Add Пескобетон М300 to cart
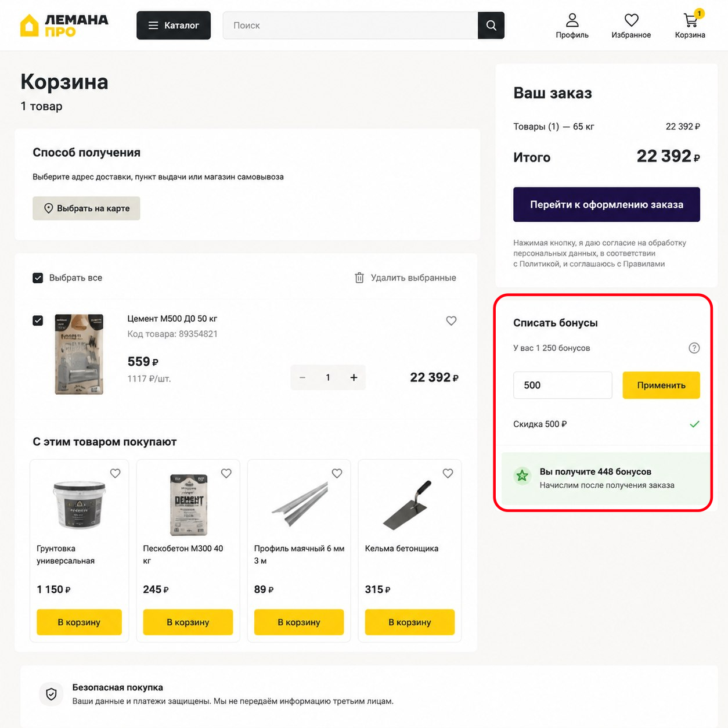 188,622
